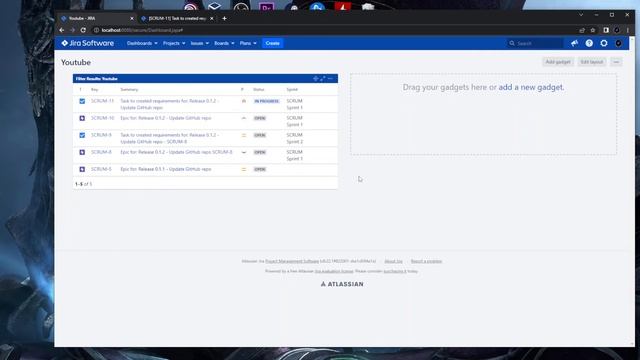Click the priority icon of SCRUM-8
640x360 pixels.
click(x=244, y=152)
